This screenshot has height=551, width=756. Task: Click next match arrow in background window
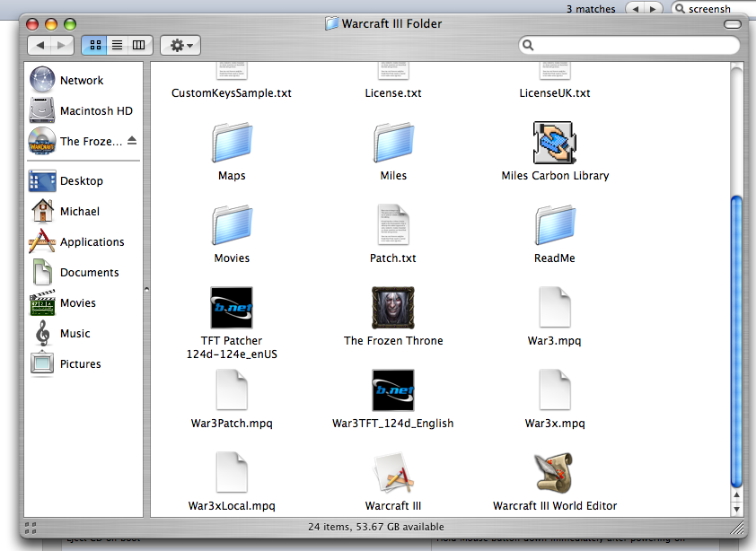point(653,9)
